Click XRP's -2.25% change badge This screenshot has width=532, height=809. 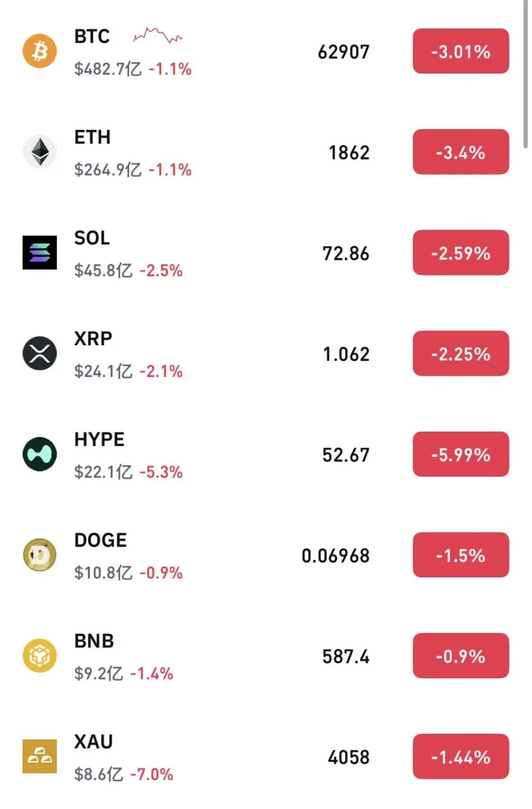(x=461, y=353)
